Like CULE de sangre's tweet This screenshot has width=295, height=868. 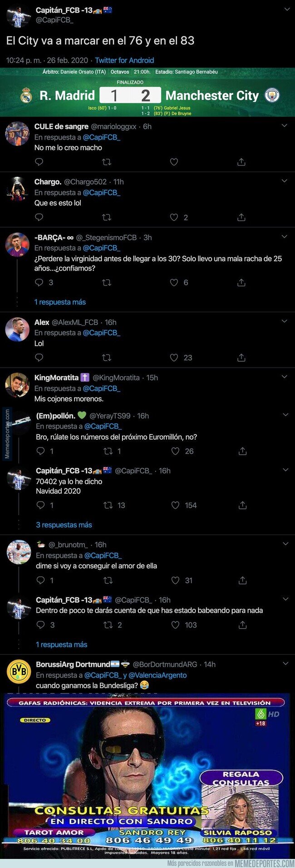174,162
